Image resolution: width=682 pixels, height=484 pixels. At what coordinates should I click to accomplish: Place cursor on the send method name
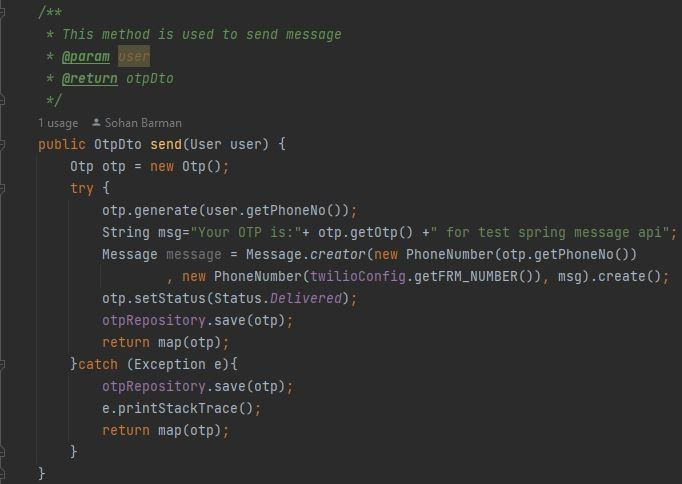165,144
